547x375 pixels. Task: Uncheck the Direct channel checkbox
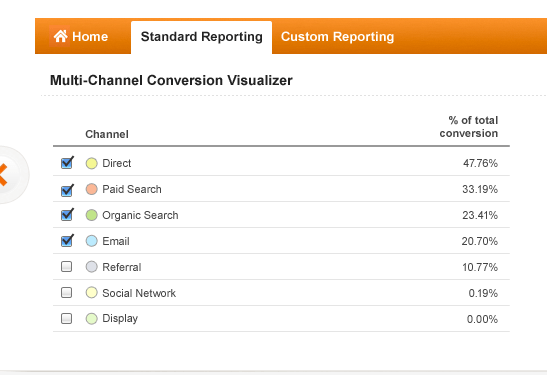pos(67,163)
